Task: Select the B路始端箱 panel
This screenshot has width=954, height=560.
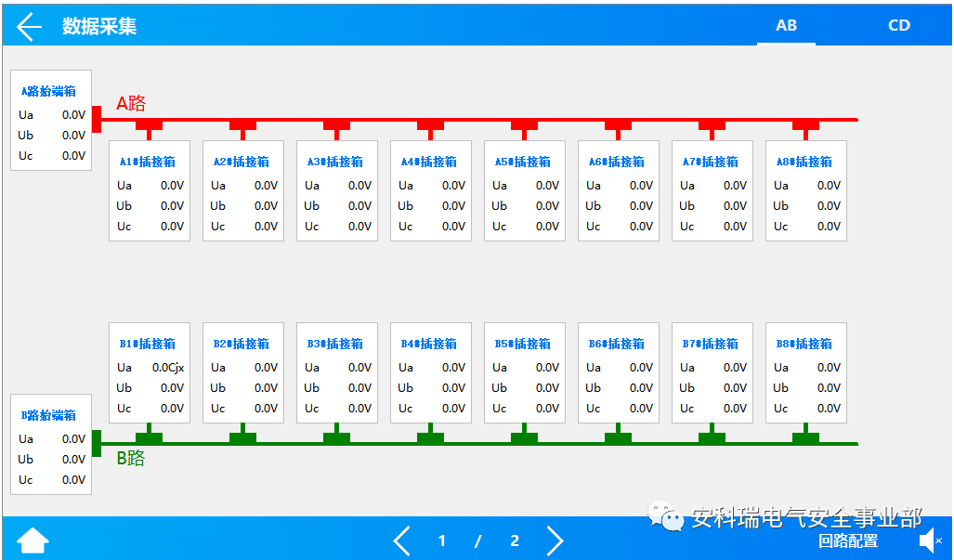Action: 51,445
